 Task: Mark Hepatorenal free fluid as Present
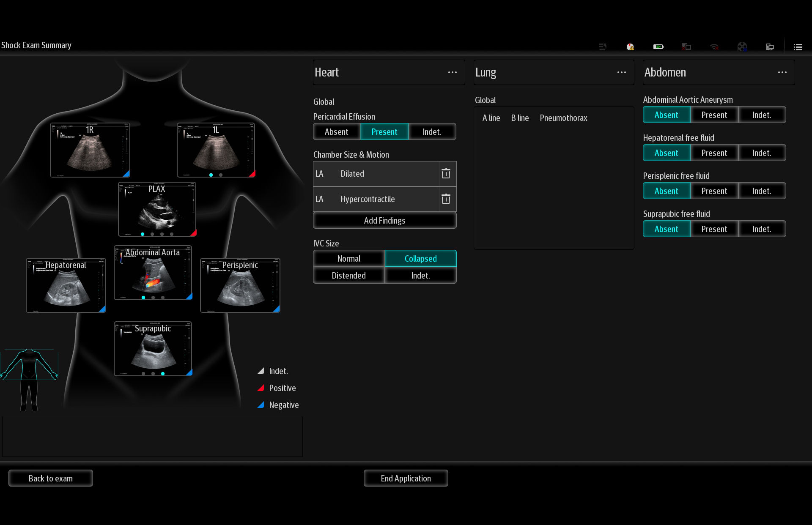pyautogui.click(x=714, y=153)
